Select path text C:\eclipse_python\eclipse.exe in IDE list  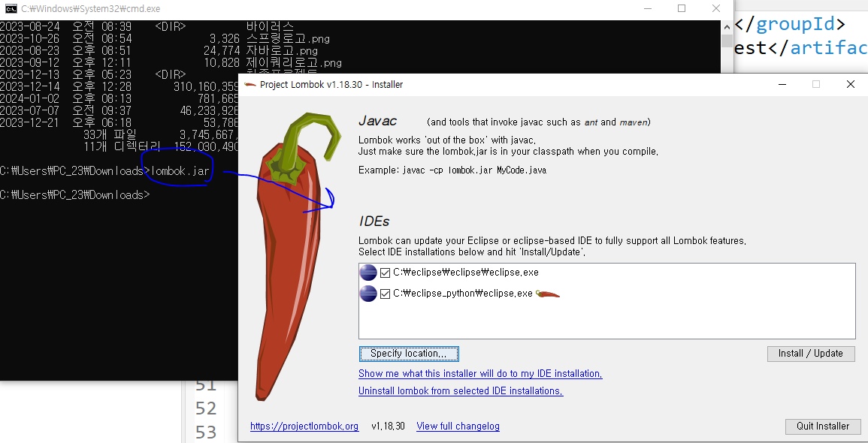point(463,294)
